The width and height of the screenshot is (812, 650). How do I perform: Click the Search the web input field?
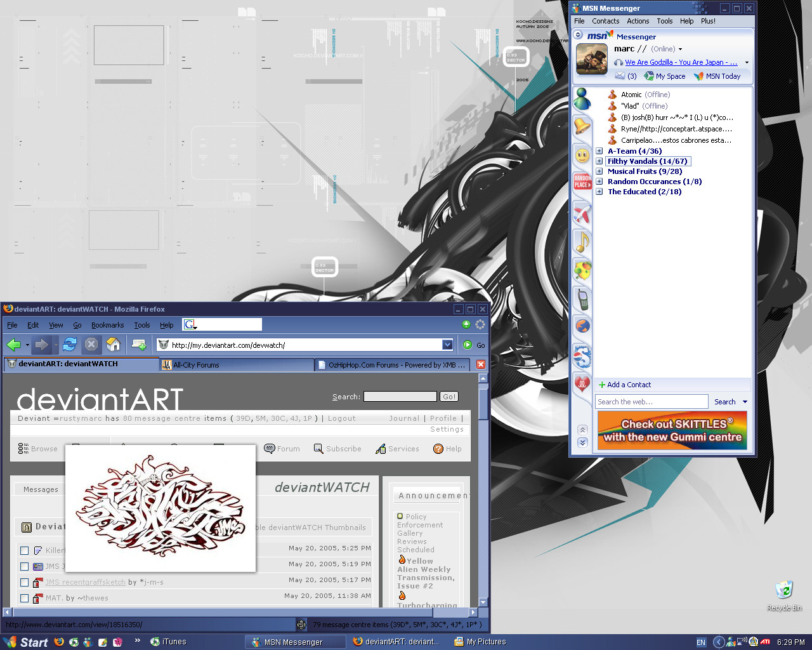coord(652,402)
